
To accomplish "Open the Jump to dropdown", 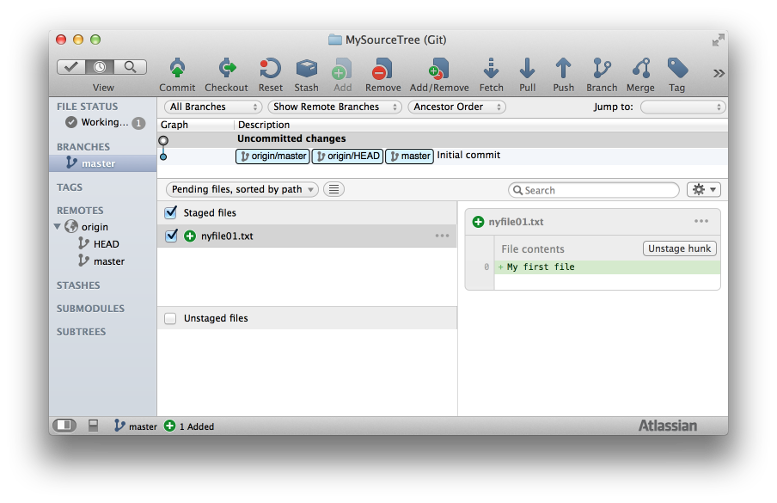I will click(682, 107).
